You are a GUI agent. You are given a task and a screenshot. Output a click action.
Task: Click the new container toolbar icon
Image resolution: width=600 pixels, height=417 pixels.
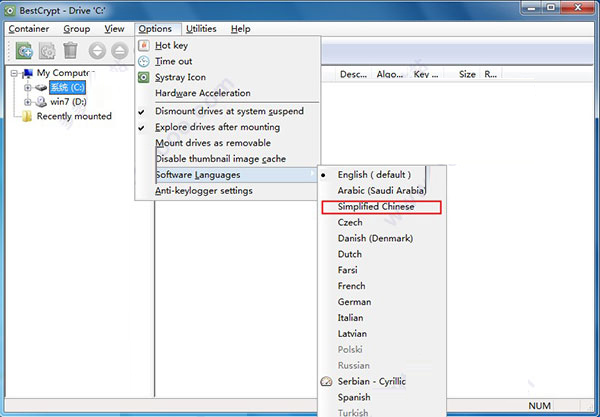[24, 51]
